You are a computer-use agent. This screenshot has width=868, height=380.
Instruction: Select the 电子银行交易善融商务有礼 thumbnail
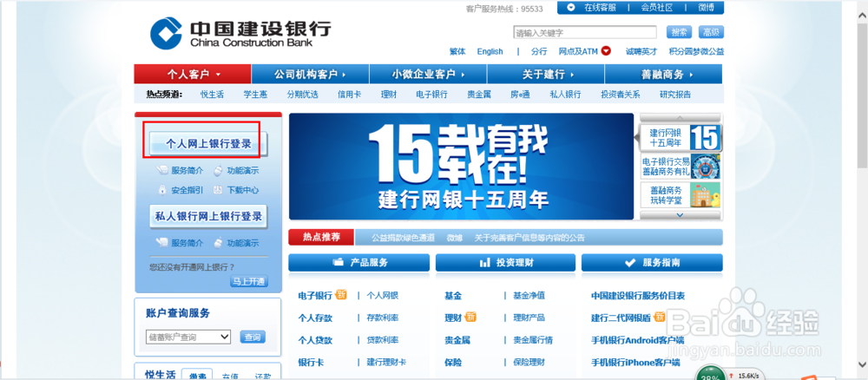[x=681, y=167]
